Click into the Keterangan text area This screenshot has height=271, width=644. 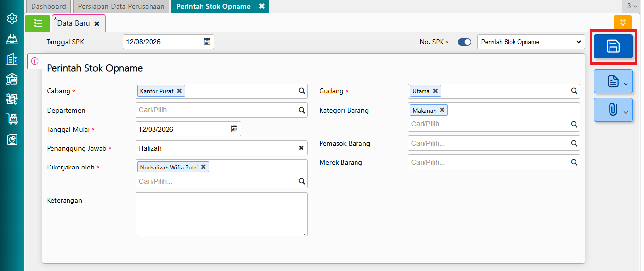tap(221, 214)
